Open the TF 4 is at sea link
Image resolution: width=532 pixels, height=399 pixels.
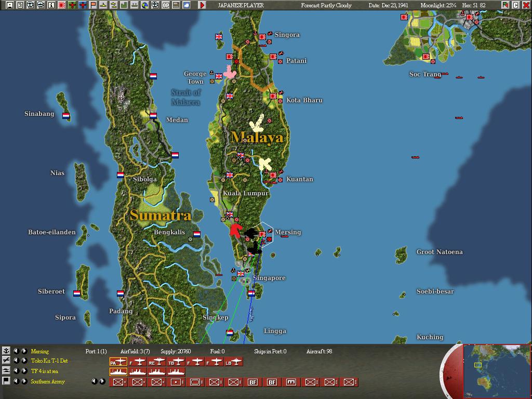click(45, 371)
